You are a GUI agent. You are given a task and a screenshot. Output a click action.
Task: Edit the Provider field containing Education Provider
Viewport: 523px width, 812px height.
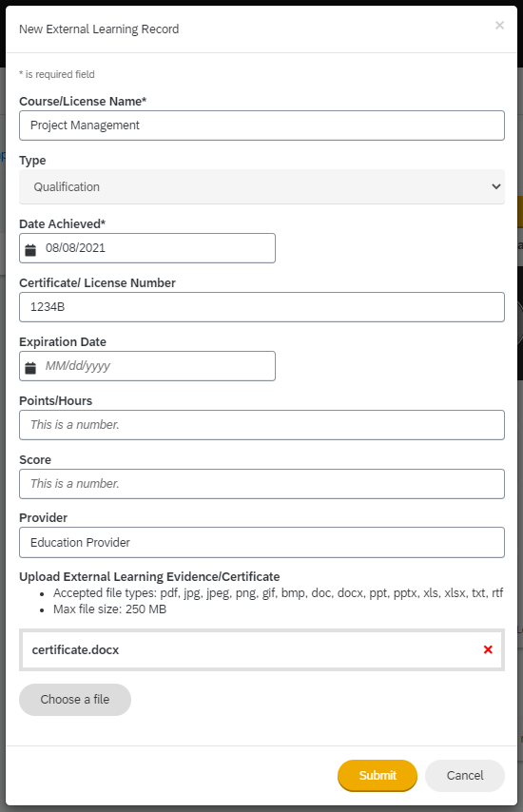(261, 542)
